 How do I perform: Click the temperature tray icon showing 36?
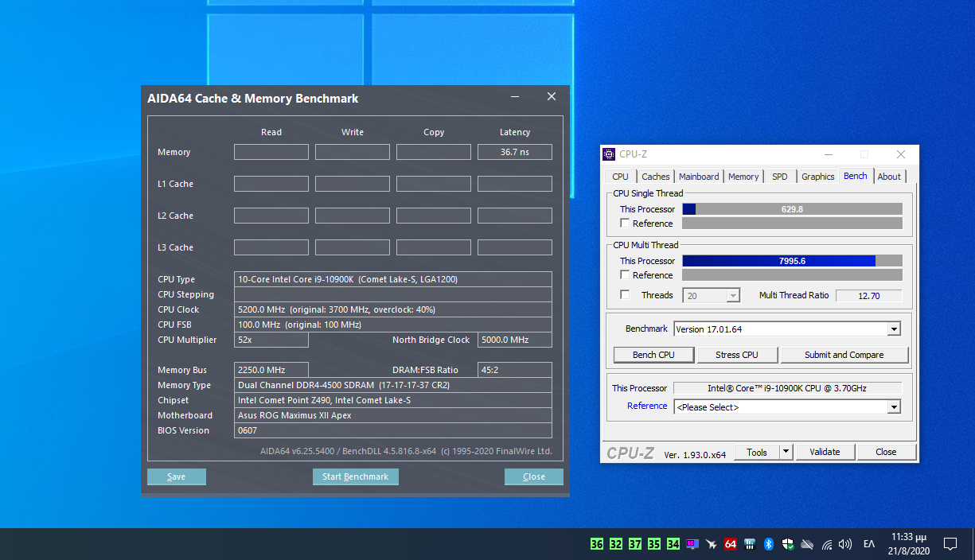[596, 544]
